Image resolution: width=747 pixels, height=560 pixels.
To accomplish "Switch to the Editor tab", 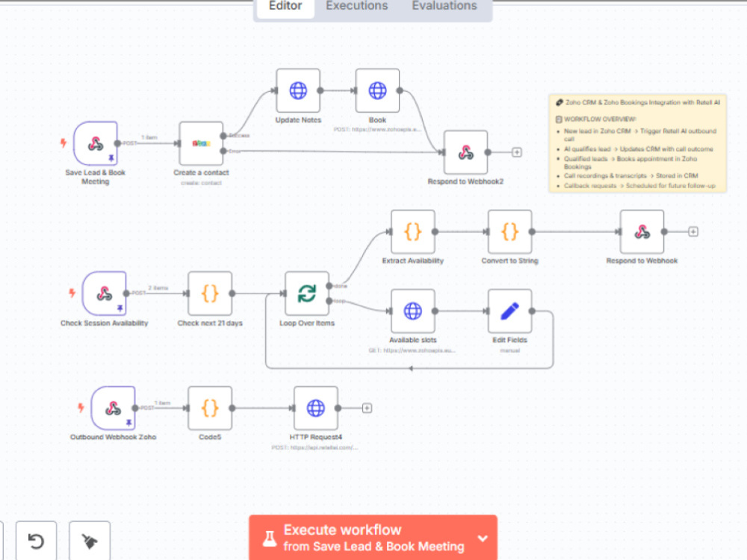I will point(285,7).
